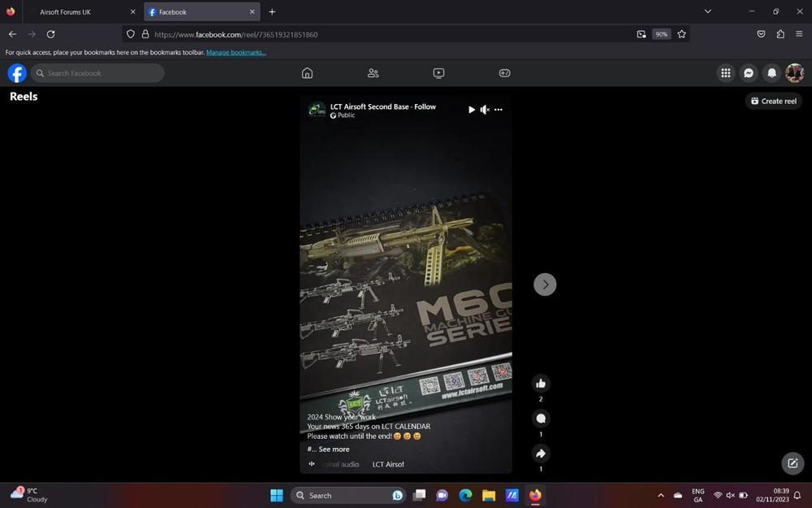Adjust the 90% page zoom indicator
Image resolution: width=812 pixels, height=508 pixels.
pyautogui.click(x=661, y=34)
